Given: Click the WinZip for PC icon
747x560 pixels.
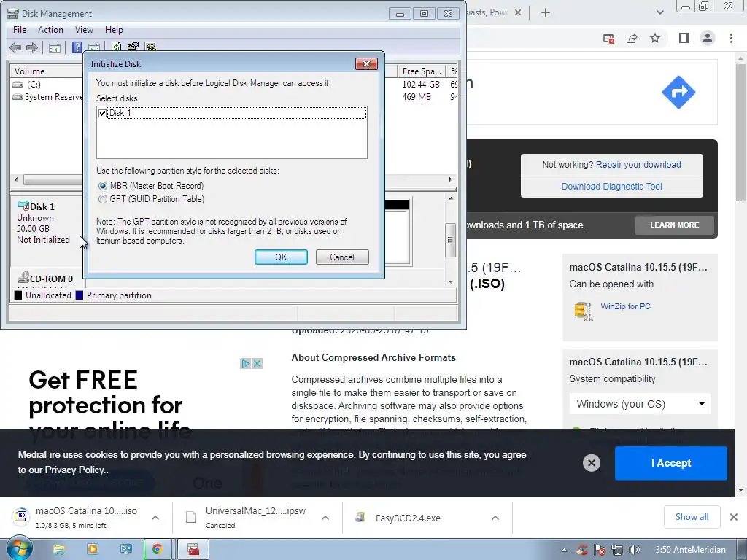Looking at the screenshot, I should click(x=584, y=311).
